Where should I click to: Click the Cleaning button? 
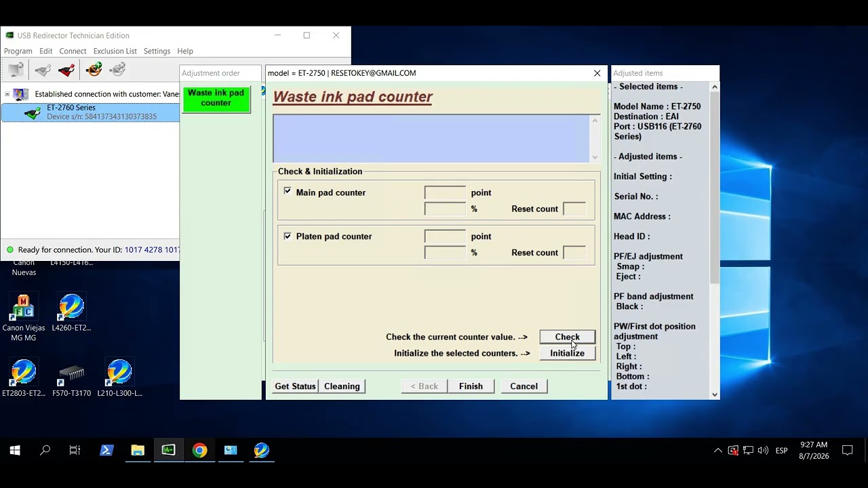click(x=342, y=386)
